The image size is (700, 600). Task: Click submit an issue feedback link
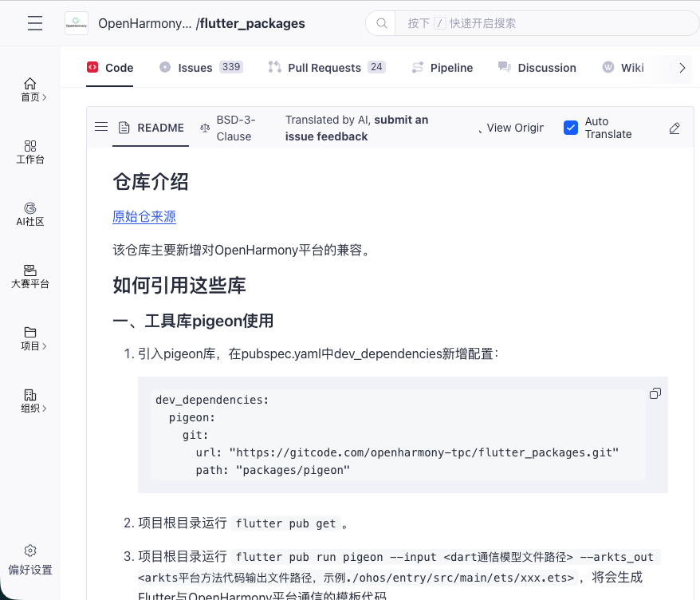pos(356,128)
